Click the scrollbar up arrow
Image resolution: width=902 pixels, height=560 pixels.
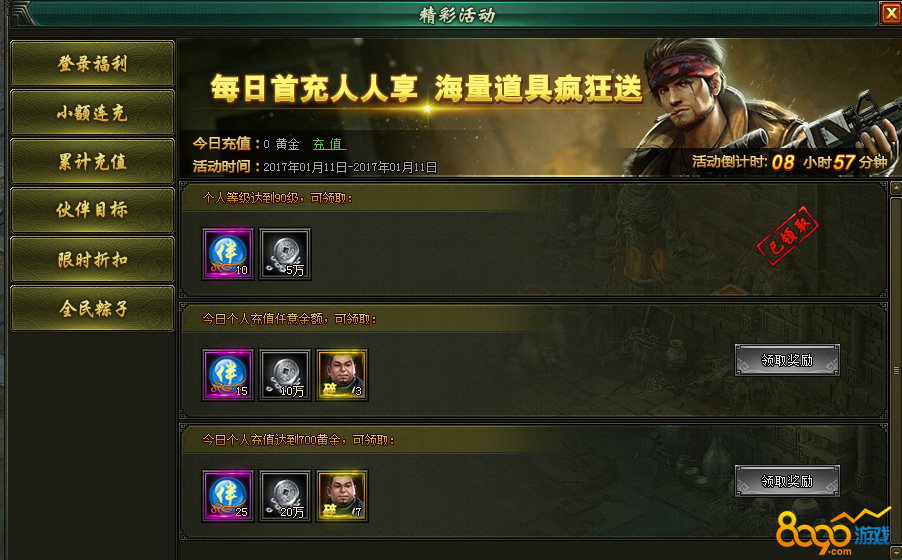[896, 188]
